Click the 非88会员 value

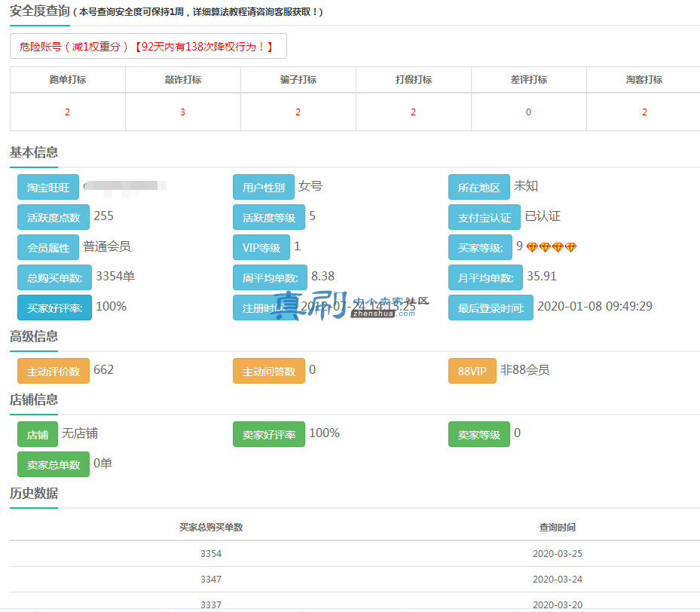[x=525, y=369]
